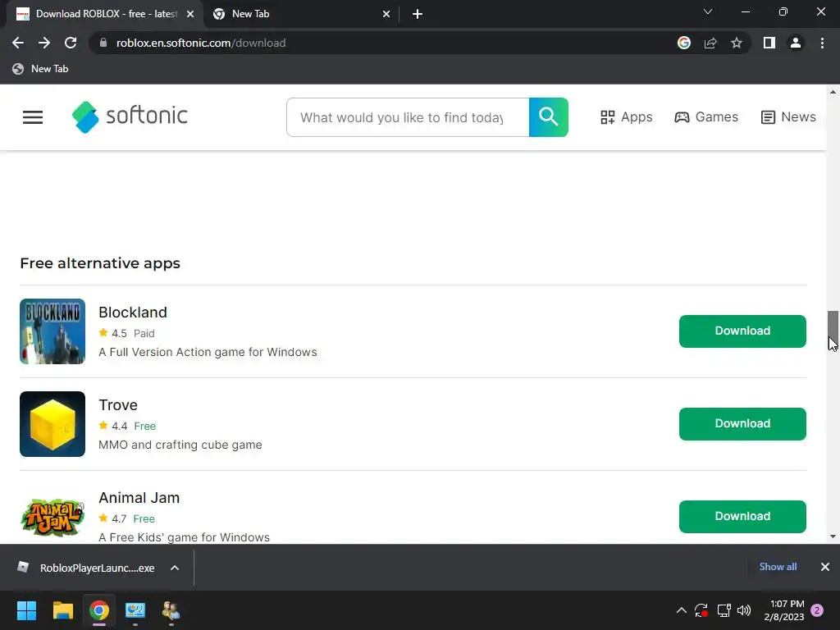Open the Animal Jam title link
The image size is (840, 630).
[139, 498]
